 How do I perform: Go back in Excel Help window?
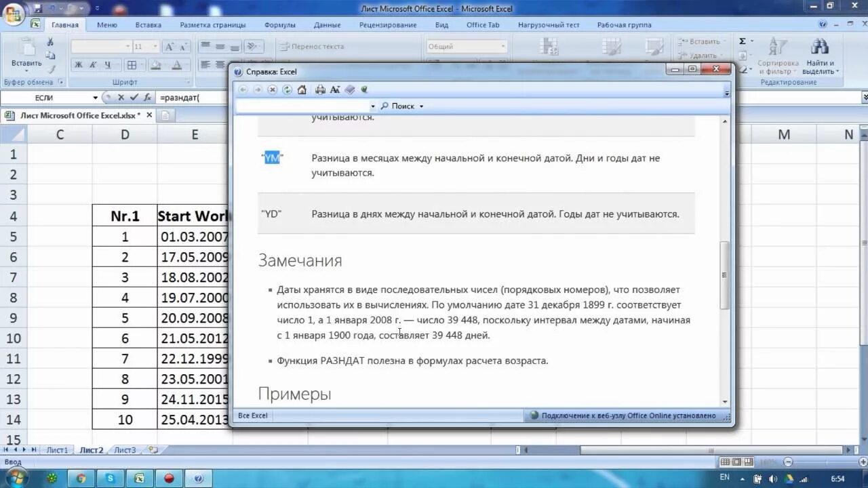click(x=243, y=89)
